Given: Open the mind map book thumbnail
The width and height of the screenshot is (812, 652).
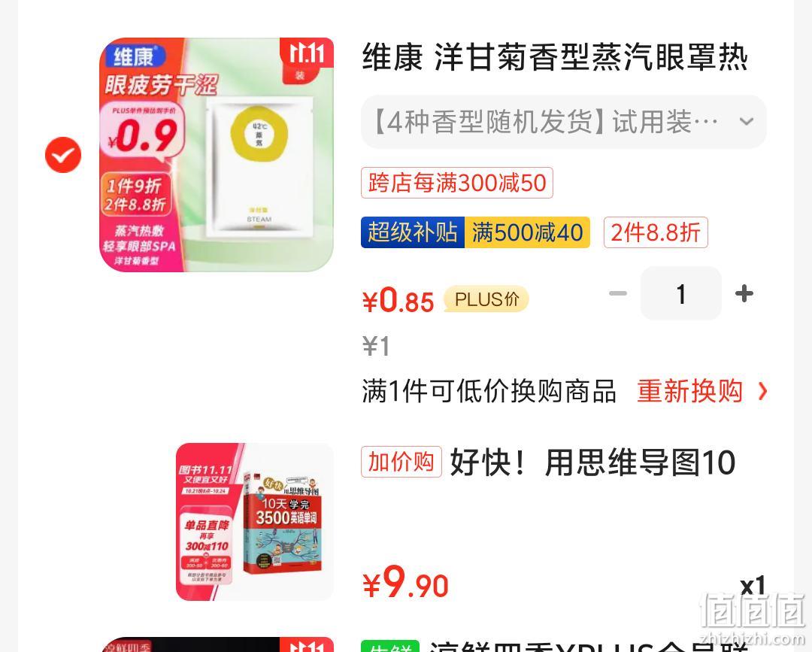Looking at the screenshot, I should pyautogui.click(x=255, y=521).
